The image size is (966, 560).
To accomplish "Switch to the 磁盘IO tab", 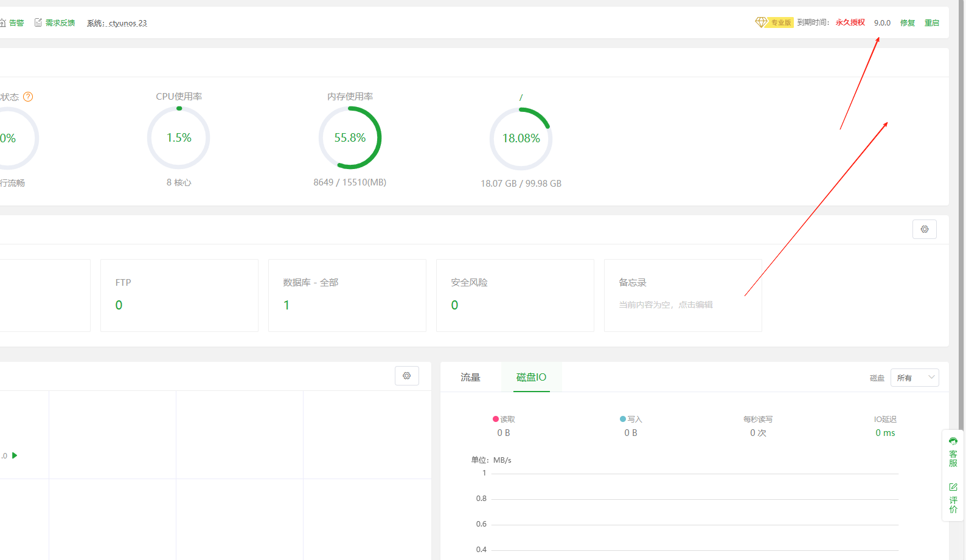I will (x=531, y=378).
